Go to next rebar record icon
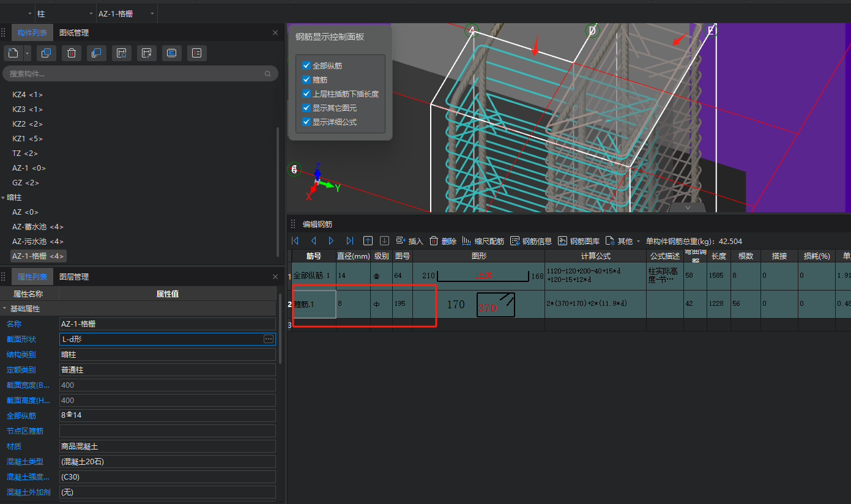This screenshot has height=504, width=851. pyautogui.click(x=331, y=241)
